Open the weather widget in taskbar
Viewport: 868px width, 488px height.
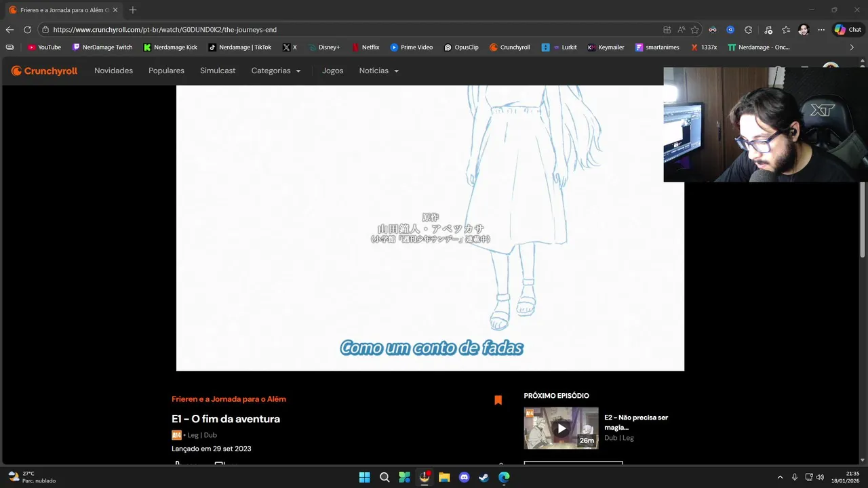click(32, 477)
